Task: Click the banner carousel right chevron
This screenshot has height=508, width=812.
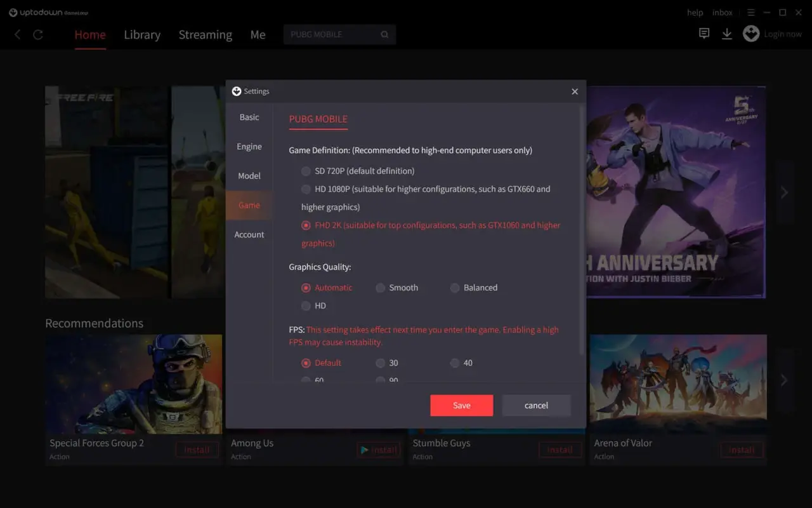Action: click(x=784, y=192)
